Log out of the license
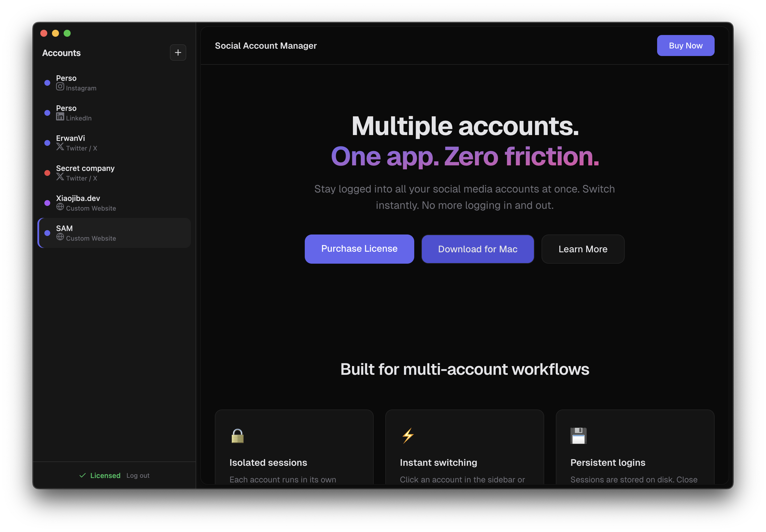766x532 pixels. (138, 475)
